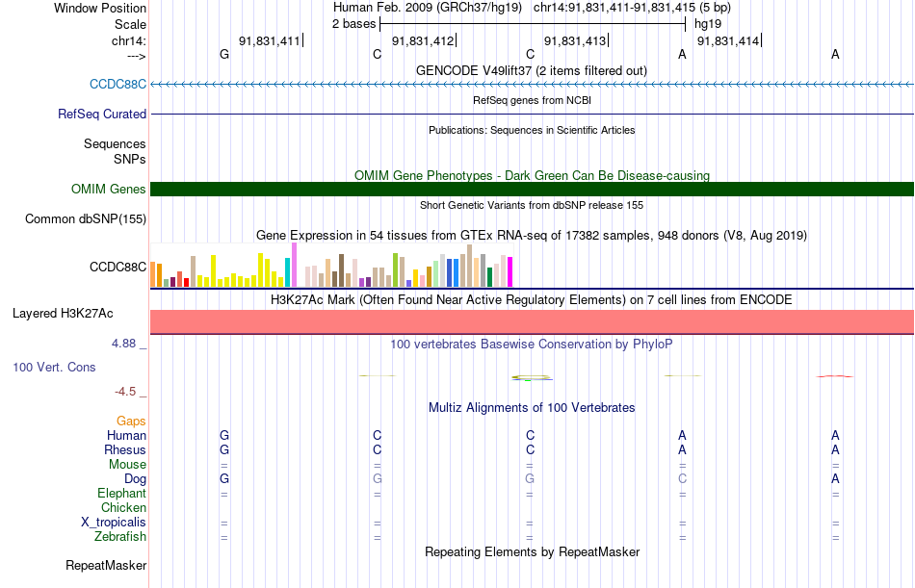Click the pink H3K27Ac signal bar

click(x=532, y=321)
